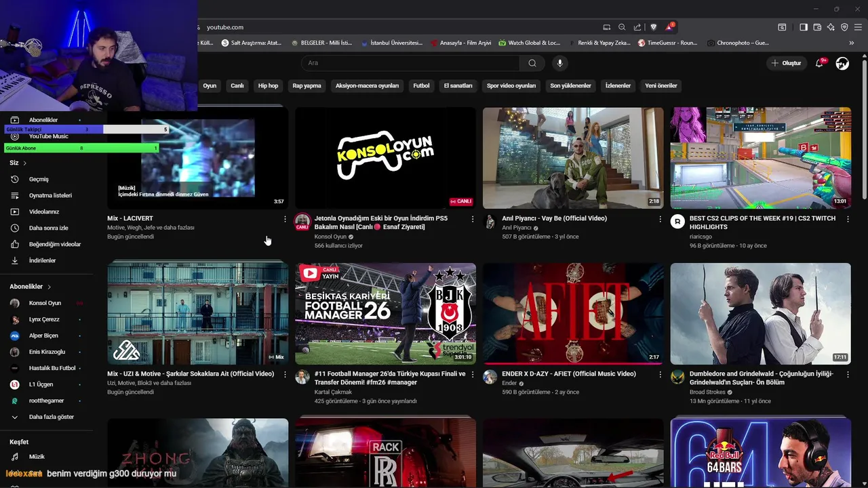The image size is (868, 488).
Task: Toggle the browser sidebar panel icon
Action: click(804, 27)
